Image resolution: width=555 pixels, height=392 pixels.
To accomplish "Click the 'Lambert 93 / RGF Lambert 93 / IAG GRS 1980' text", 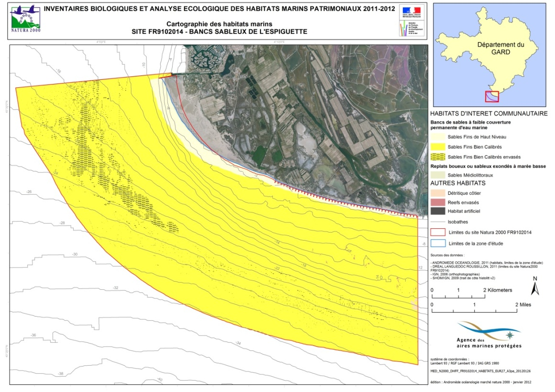I will tap(464, 363).
